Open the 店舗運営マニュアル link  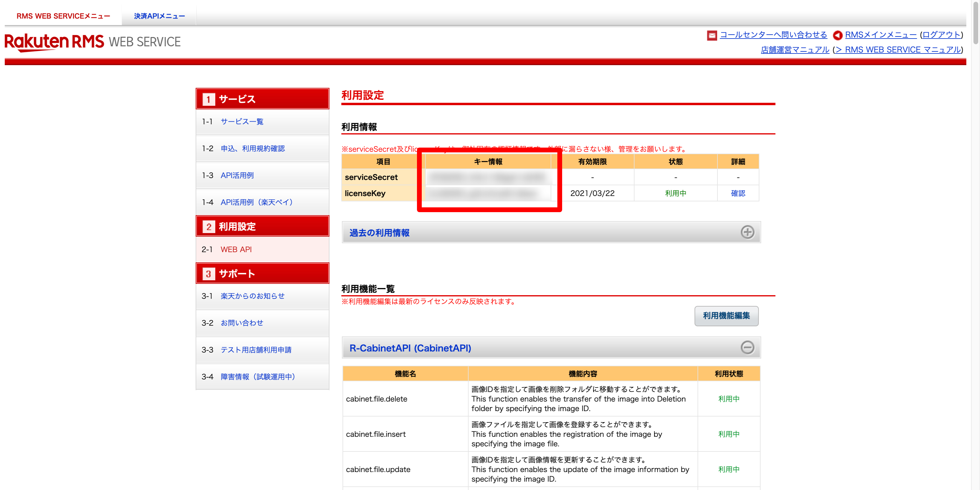[x=795, y=50]
